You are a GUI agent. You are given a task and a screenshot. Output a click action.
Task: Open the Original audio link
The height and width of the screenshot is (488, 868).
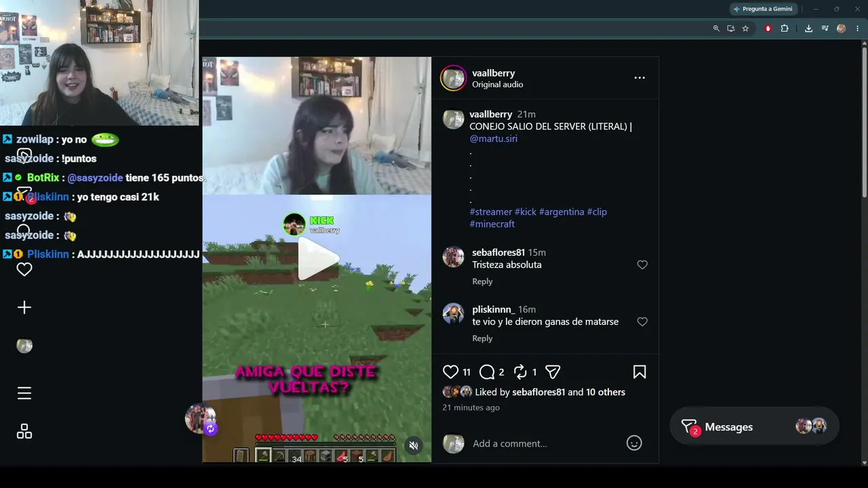coord(498,85)
